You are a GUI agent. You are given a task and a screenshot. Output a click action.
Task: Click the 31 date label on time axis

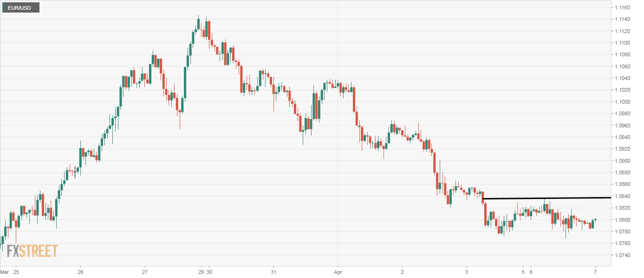point(273,272)
